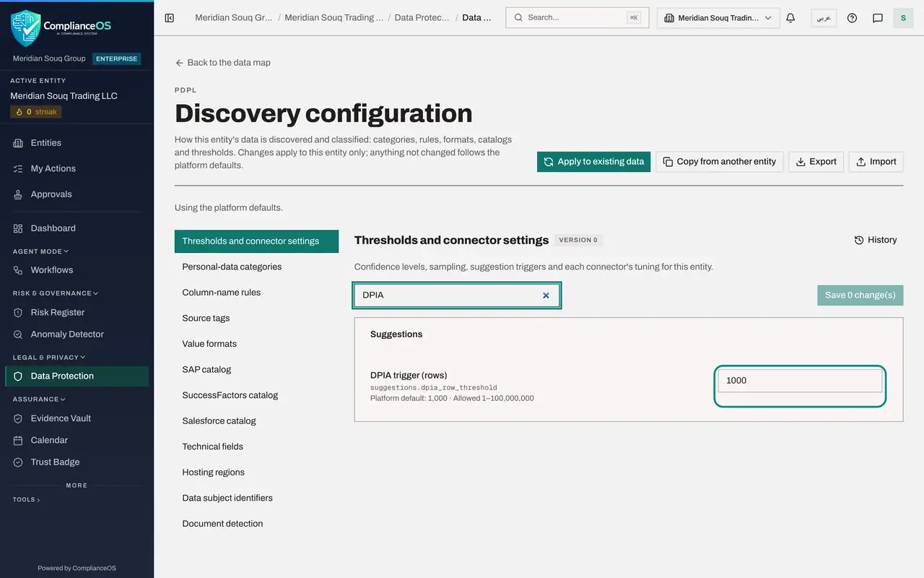
Task: Export the discovery configuration
Action: [816, 162]
